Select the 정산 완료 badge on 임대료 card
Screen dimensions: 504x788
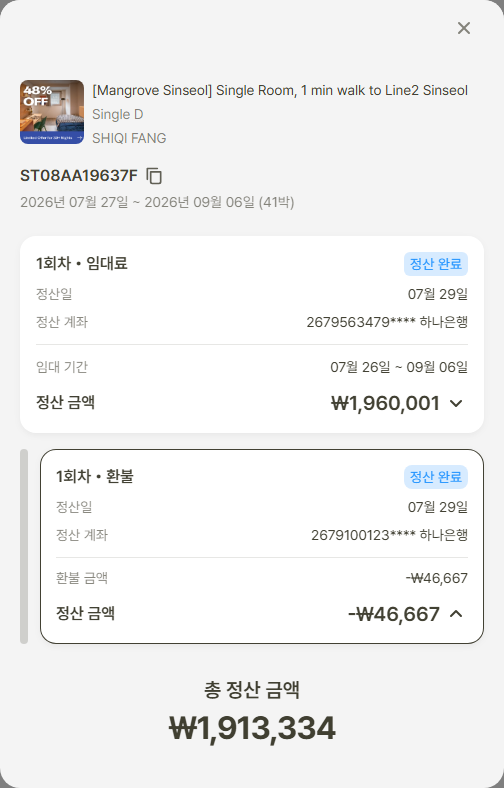pos(436,264)
